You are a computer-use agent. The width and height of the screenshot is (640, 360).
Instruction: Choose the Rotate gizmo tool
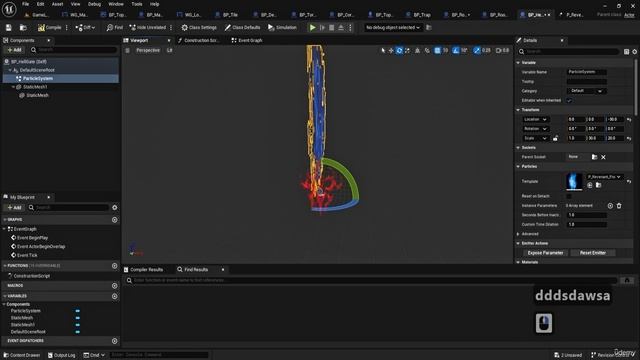click(x=399, y=50)
